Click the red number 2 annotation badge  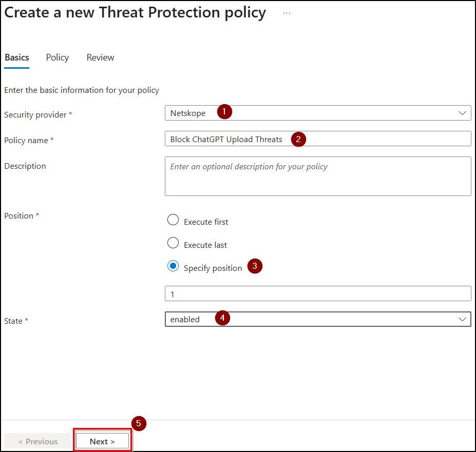(298, 139)
